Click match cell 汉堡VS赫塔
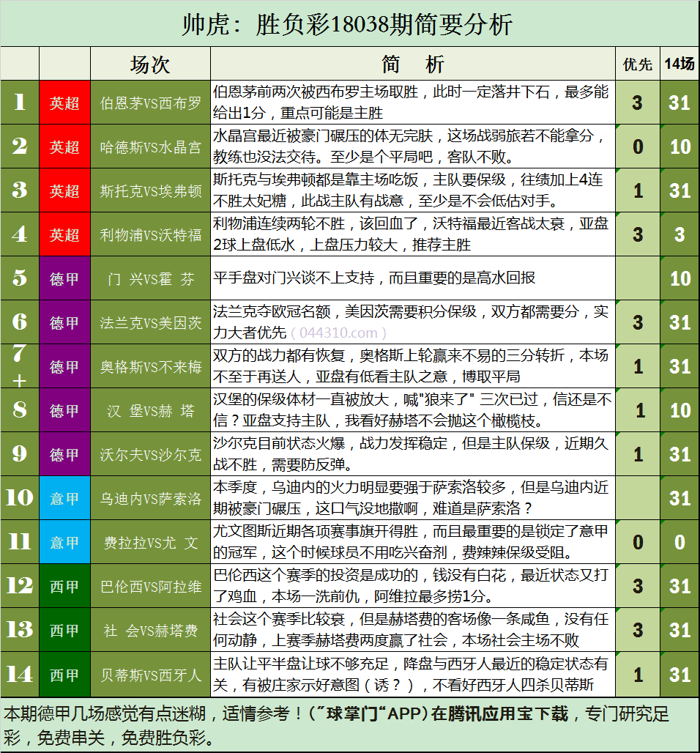 [x=150, y=410]
